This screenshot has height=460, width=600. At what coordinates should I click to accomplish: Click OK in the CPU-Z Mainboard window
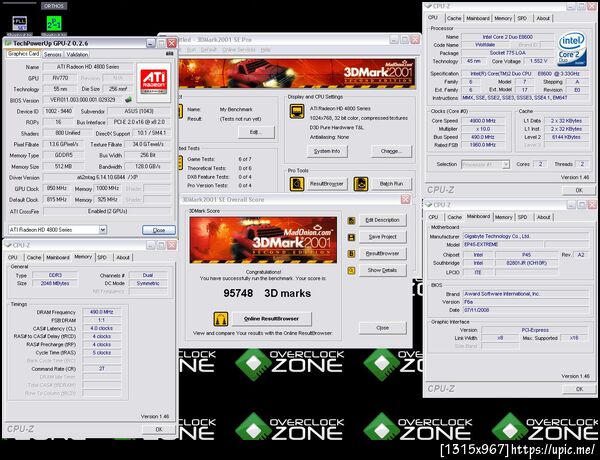tap(579, 389)
